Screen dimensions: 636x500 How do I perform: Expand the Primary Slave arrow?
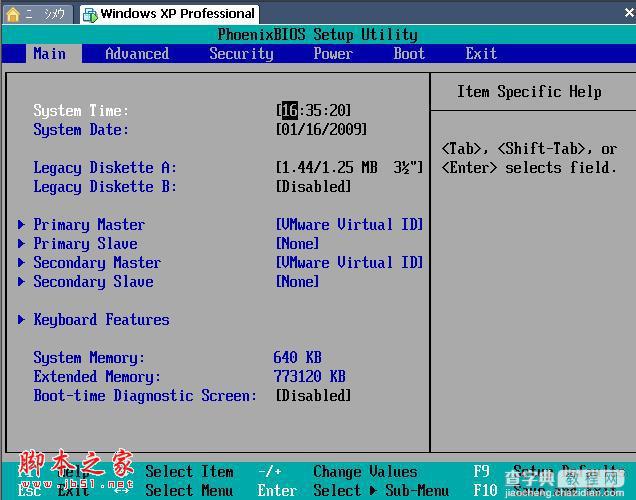[x=21, y=243]
